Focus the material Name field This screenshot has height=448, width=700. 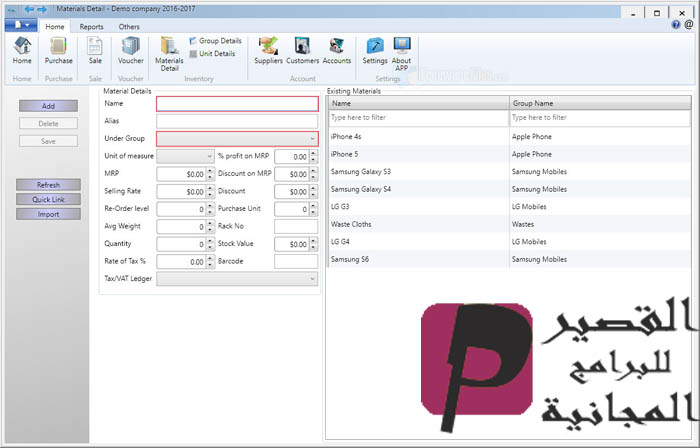[237, 104]
